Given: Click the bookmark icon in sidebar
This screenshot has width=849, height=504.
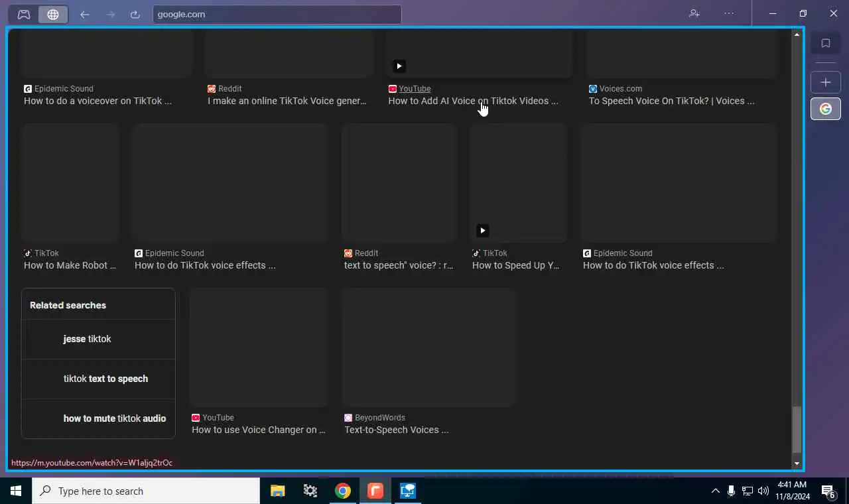Looking at the screenshot, I should pos(826,43).
